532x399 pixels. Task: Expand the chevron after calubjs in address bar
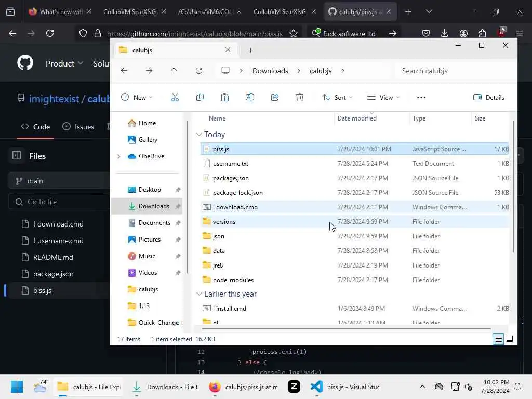click(x=343, y=71)
